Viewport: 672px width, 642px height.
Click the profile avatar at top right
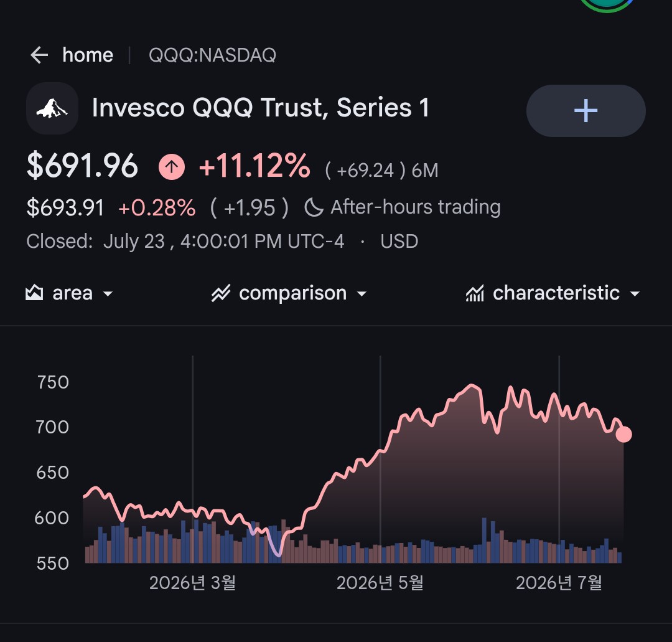[x=607, y=4]
